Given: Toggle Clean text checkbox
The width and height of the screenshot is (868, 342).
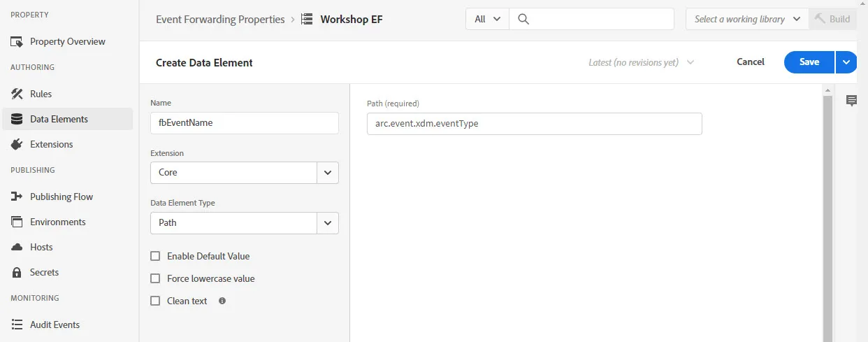Looking at the screenshot, I should (155, 301).
